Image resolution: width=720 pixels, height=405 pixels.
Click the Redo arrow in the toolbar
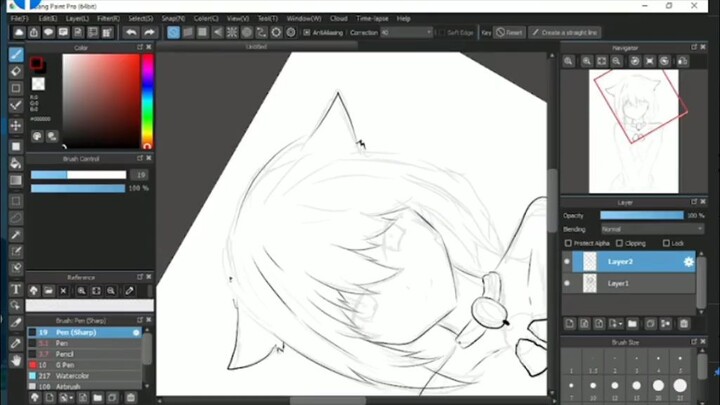(149, 32)
